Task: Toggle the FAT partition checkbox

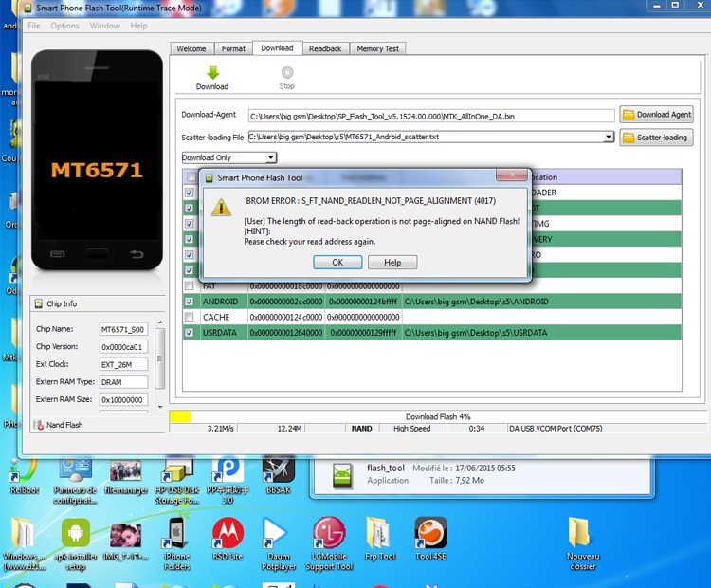Action: click(189, 285)
